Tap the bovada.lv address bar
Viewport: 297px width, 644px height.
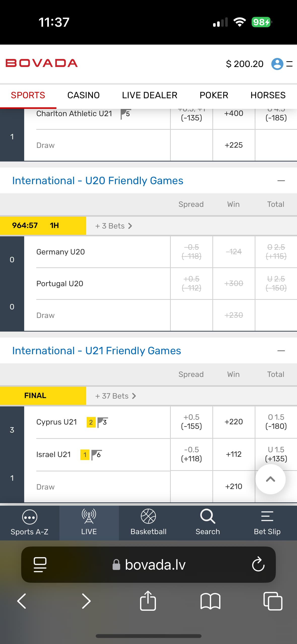[155, 565]
